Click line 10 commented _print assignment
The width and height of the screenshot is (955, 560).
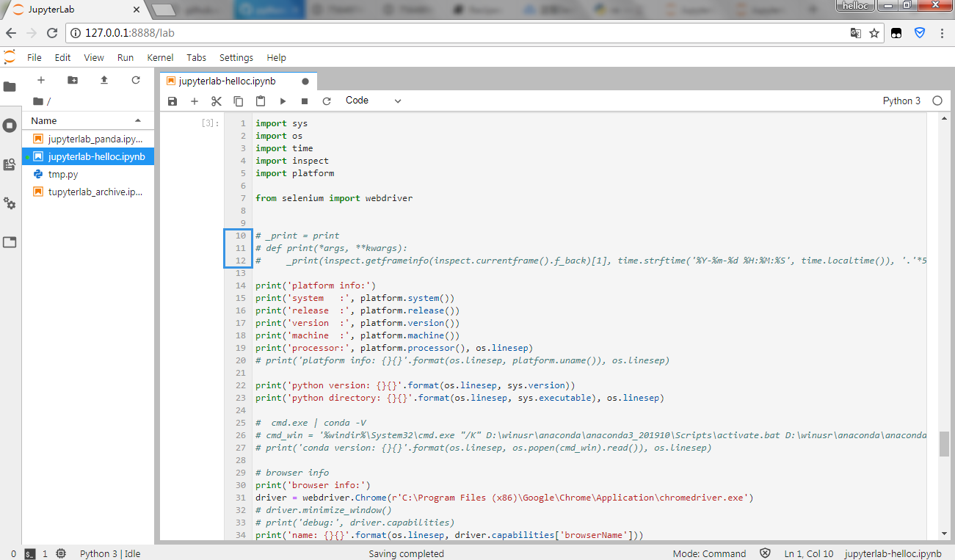coord(297,236)
